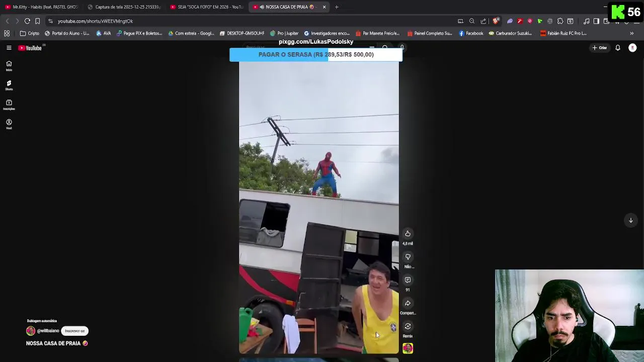Reload the current page
This screenshot has height=362, width=644.
click(27, 21)
